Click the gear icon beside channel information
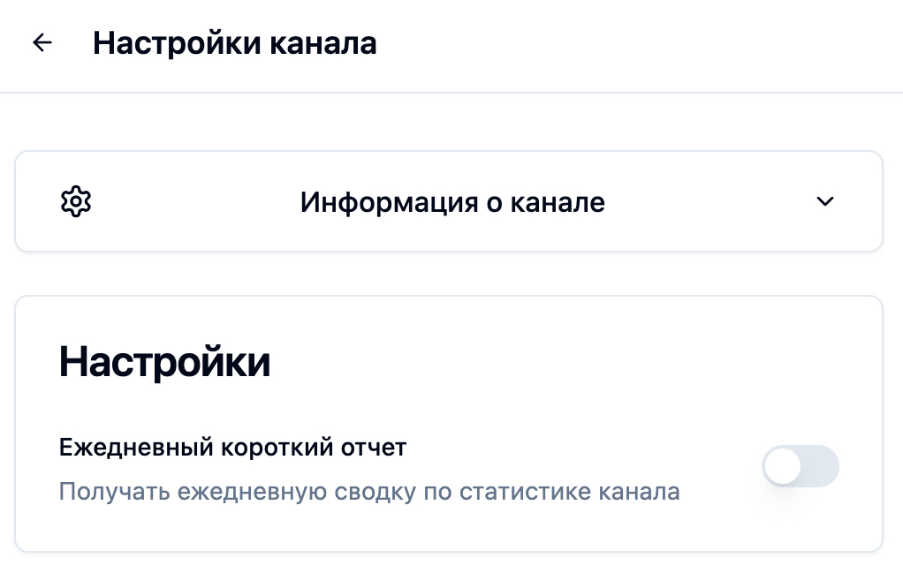 point(76,201)
